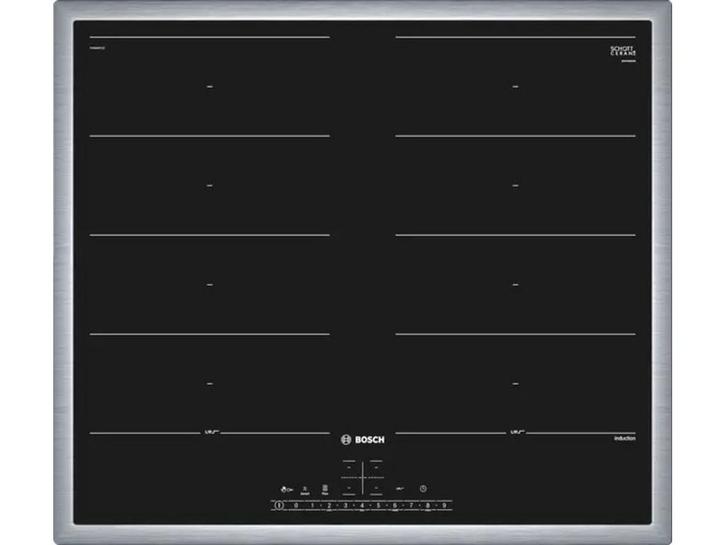Set power level 8 on the slider
The image size is (726, 545).
428,505
